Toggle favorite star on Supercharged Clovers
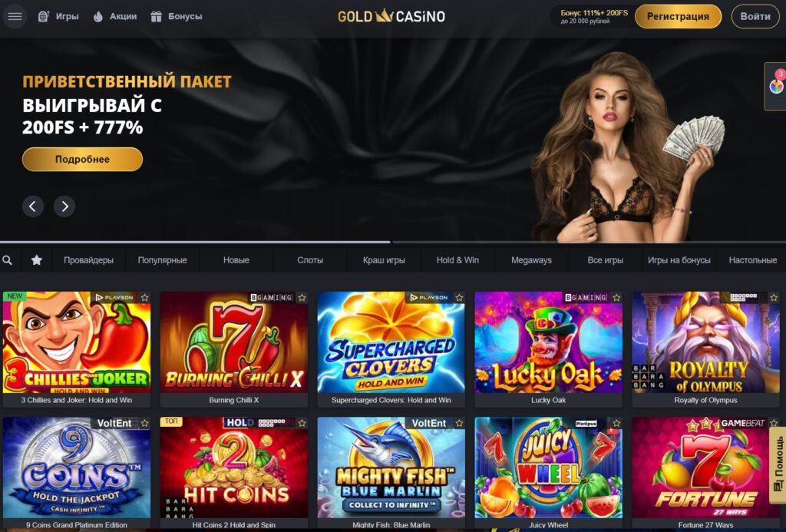The image size is (786, 532). pos(459,298)
